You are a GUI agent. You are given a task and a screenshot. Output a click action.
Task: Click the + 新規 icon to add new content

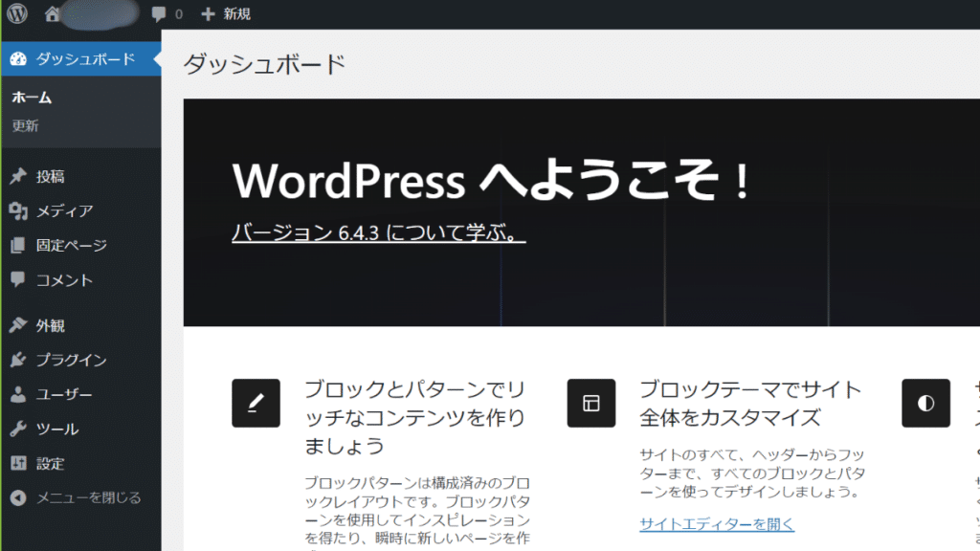click(x=206, y=13)
